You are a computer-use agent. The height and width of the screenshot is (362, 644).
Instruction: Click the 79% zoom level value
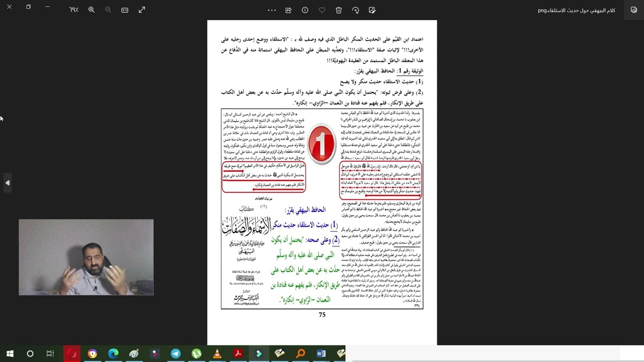tap(74, 10)
